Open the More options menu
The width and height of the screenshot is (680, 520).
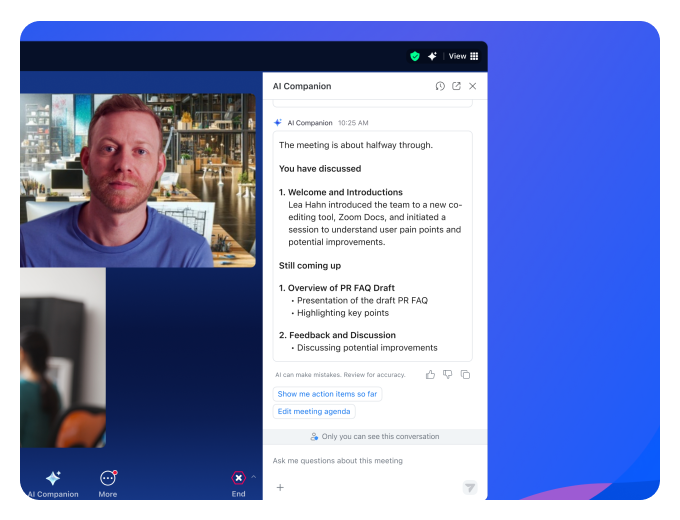pos(108,483)
